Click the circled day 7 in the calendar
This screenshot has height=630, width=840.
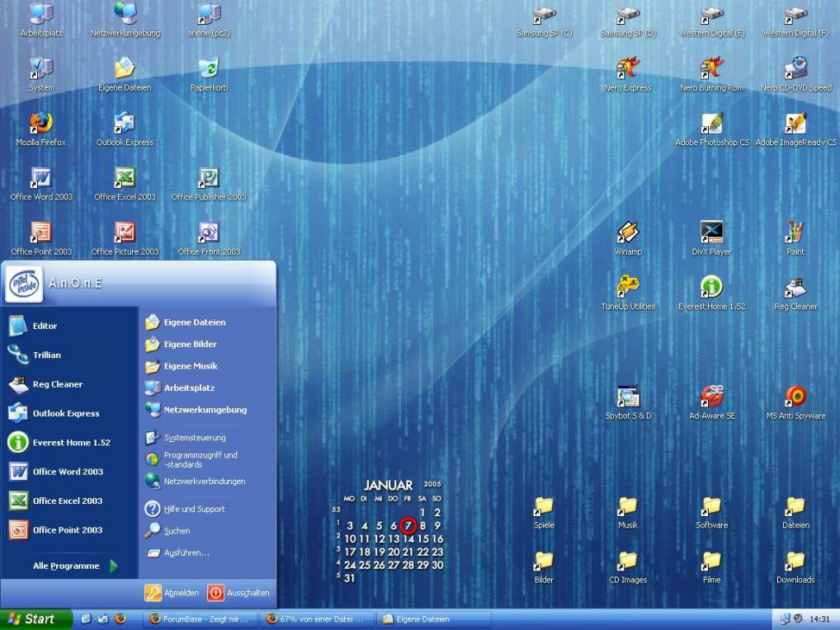tap(408, 525)
